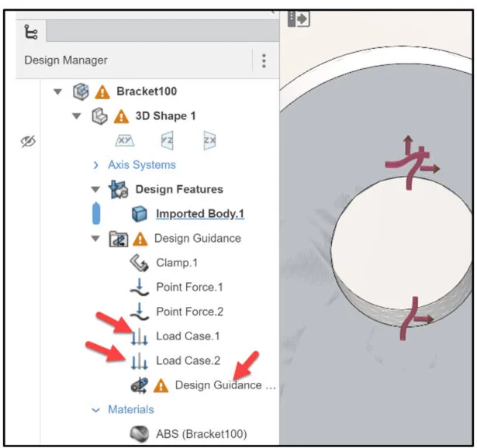Toggle the hidden-eye visibility icon
The width and height of the screenshot is (477, 448).
[28, 141]
